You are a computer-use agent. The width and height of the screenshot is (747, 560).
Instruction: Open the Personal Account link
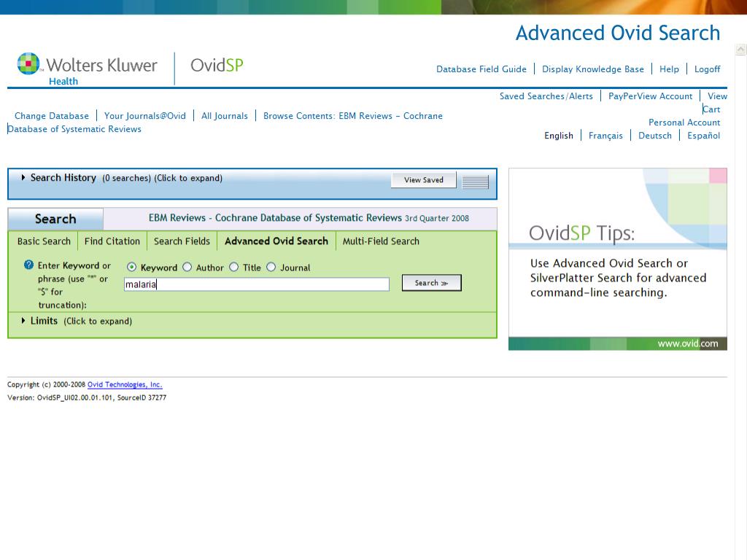[684, 122]
